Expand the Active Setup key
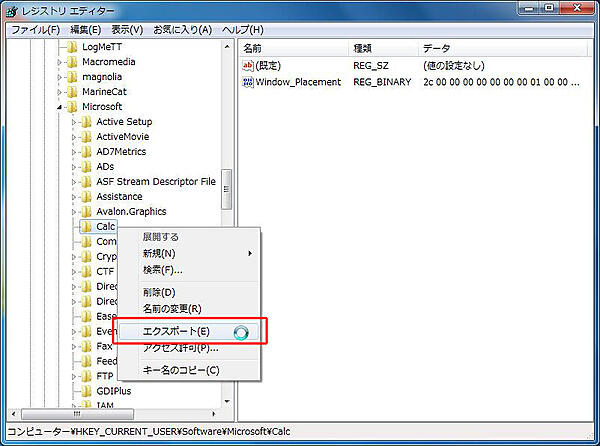600x446 pixels. 74,122
